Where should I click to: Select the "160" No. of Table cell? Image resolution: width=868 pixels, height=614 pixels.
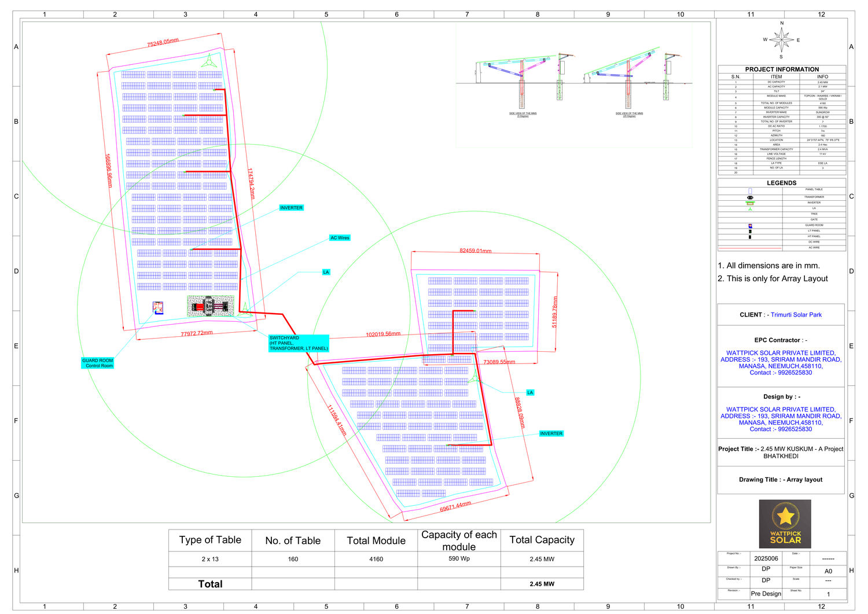point(293,559)
